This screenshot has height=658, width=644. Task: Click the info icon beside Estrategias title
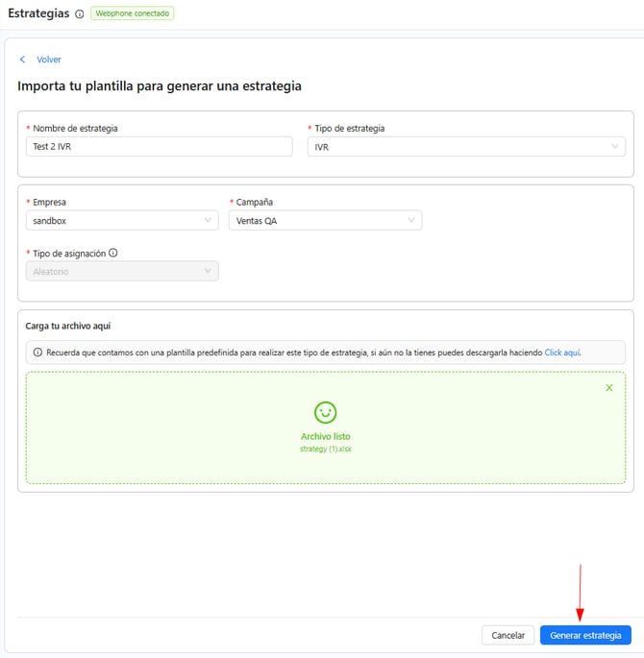(x=79, y=14)
